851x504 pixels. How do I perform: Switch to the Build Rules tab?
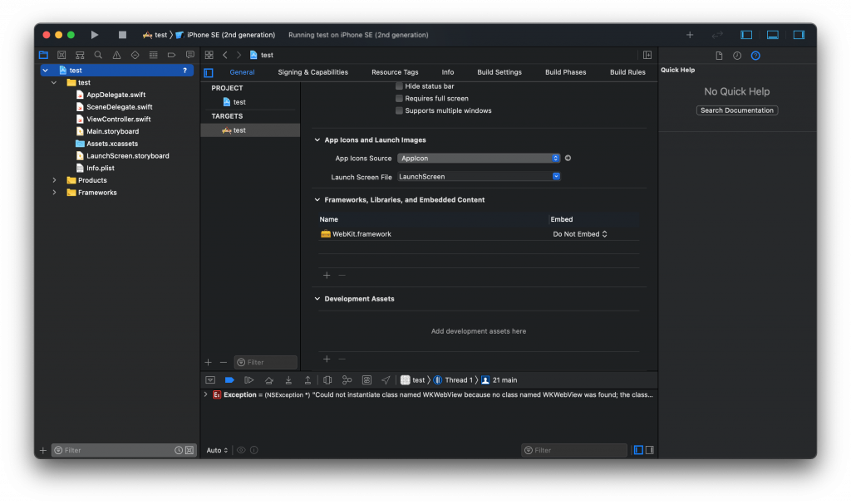pos(627,72)
